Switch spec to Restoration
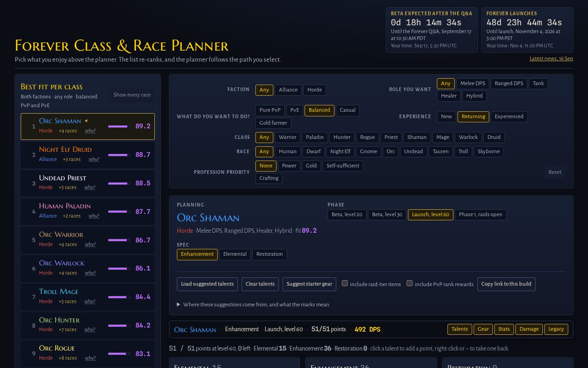The width and height of the screenshot is (588, 368). pyautogui.click(x=270, y=254)
